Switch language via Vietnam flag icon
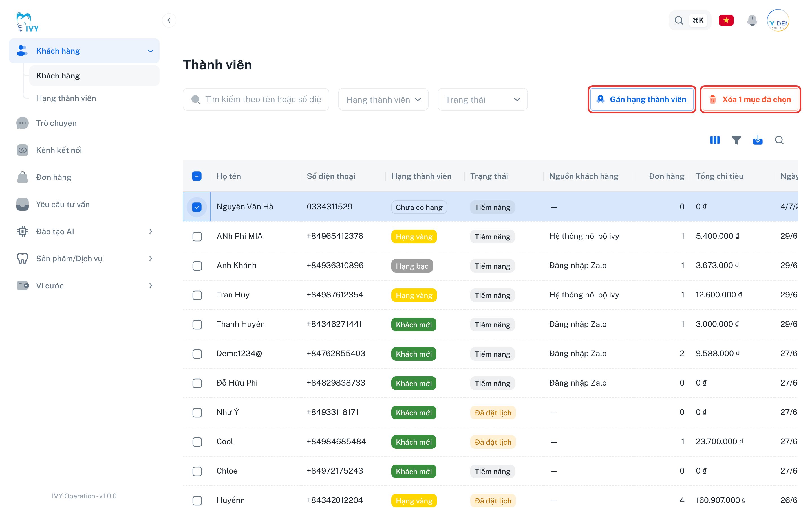Image resolution: width=812 pixels, height=508 pixels. pos(726,20)
